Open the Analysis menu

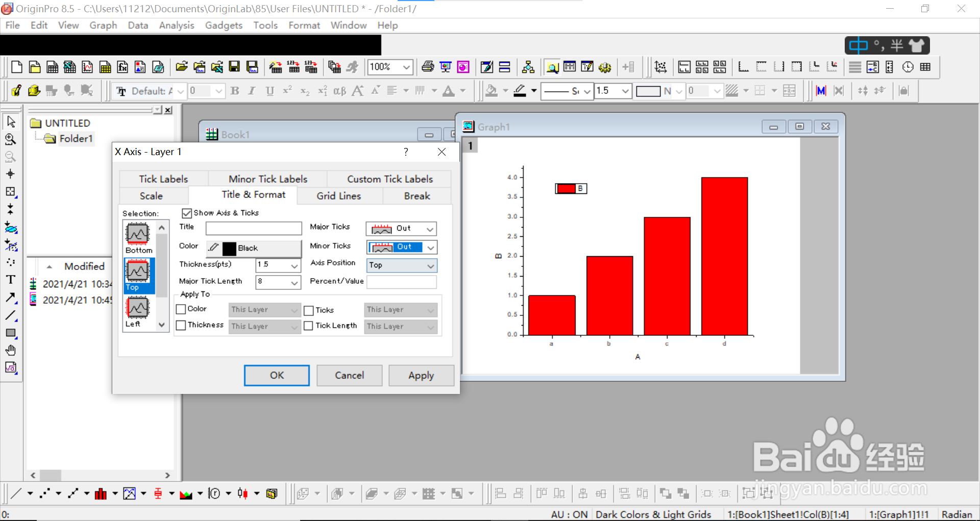pyautogui.click(x=177, y=26)
